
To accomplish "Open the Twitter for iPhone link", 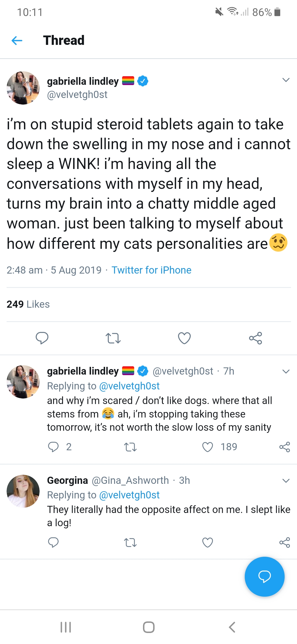I will tap(151, 270).
